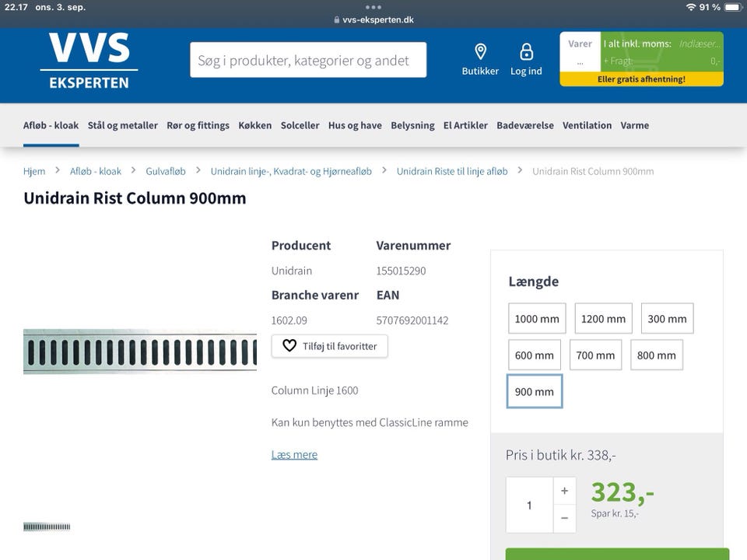The height and width of the screenshot is (560, 747).
Task: Open the Varer cart summary
Action: pos(580,52)
